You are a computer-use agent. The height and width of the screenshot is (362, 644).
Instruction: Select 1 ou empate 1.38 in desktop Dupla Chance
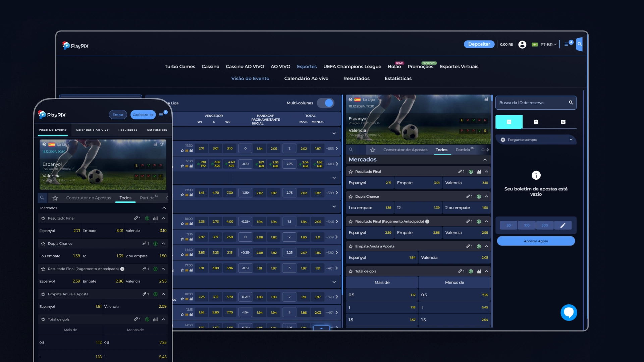[370, 208]
